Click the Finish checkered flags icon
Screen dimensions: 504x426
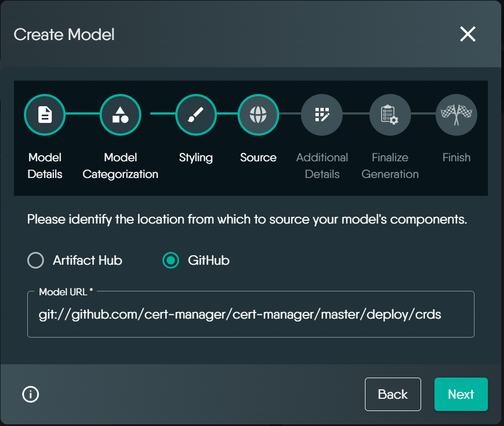[x=456, y=115]
